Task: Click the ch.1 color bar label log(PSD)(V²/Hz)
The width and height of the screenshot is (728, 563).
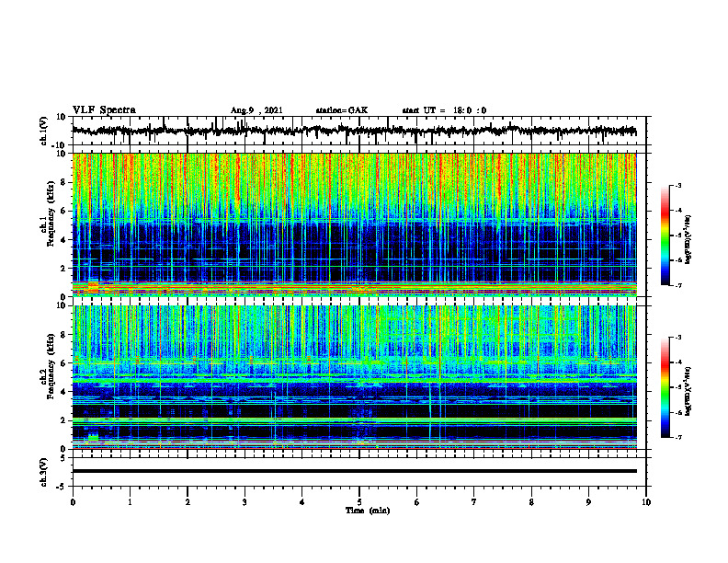Action: (x=688, y=240)
